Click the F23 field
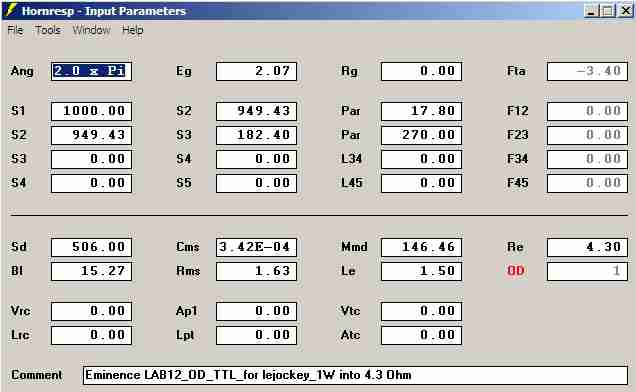 coord(587,135)
